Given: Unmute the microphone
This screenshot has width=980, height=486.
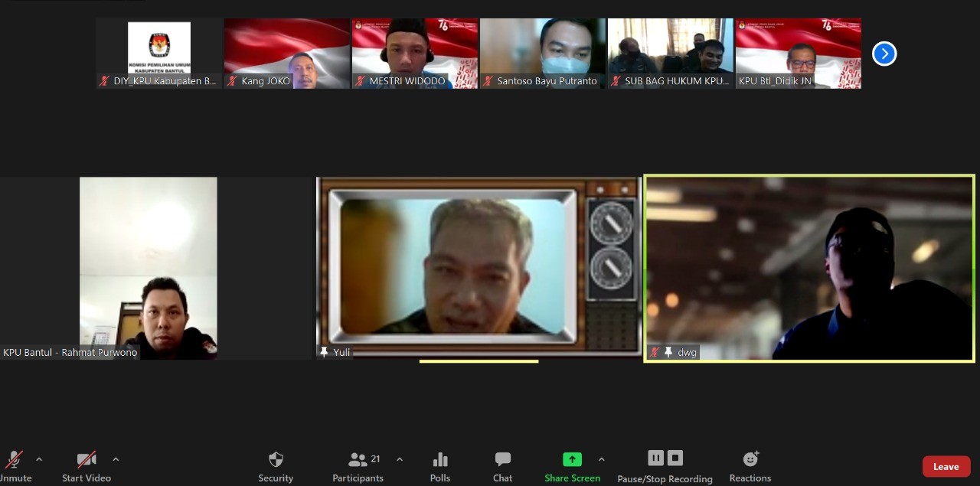Looking at the screenshot, I should pos(14,460).
